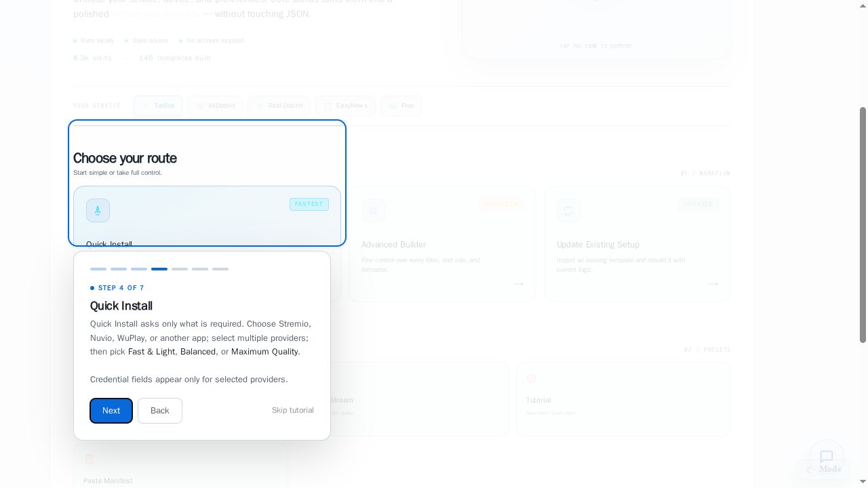Click the FASTEST badge
The image size is (868, 488).
pos(309,204)
